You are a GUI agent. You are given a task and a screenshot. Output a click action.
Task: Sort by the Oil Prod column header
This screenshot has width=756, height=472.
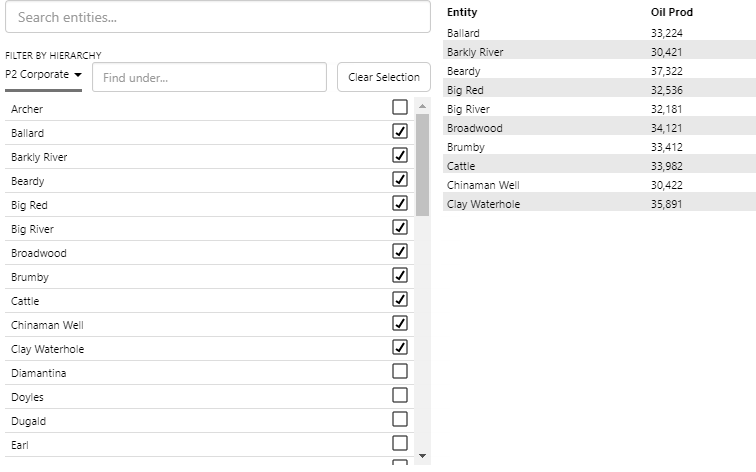point(671,12)
